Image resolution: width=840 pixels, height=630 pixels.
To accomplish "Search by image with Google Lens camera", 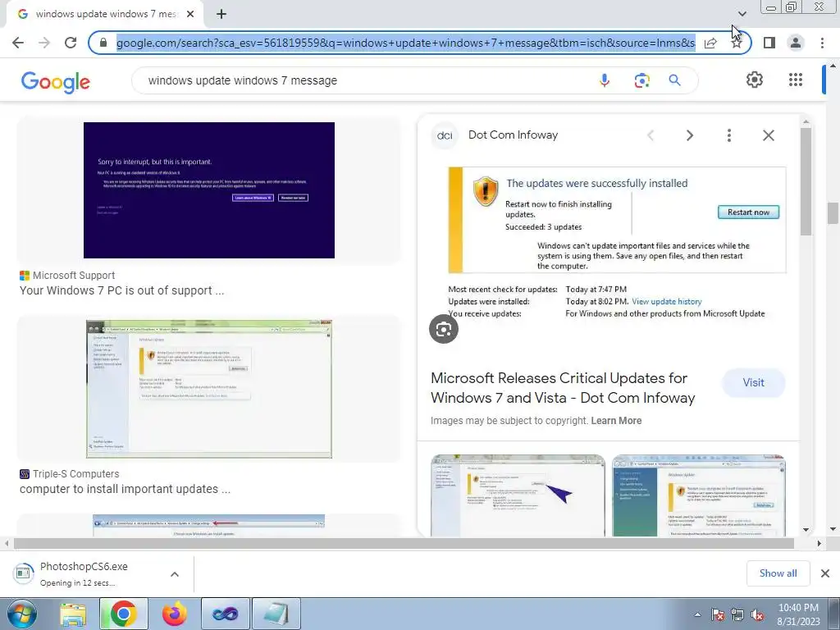I will (x=641, y=80).
